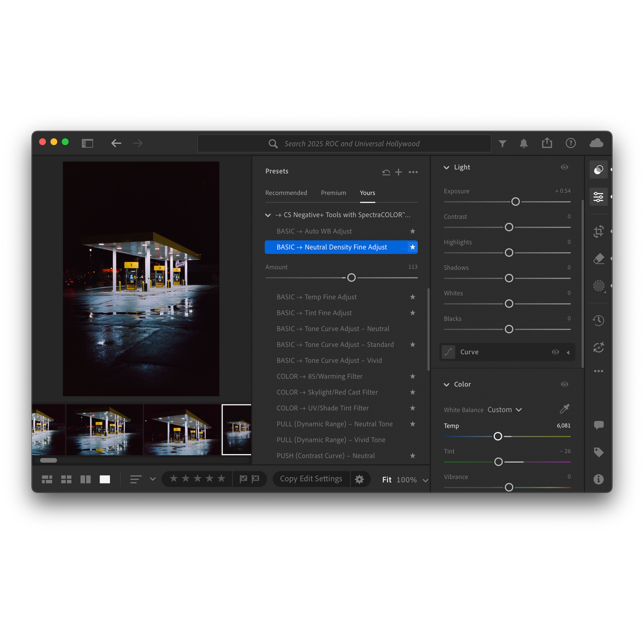Toggle visibility of the Color panel

[564, 384]
